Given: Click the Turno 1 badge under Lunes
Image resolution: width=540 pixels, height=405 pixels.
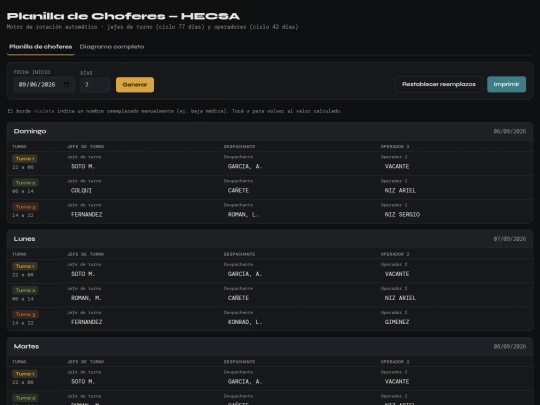Looking at the screenshot, I should [25, 266].
